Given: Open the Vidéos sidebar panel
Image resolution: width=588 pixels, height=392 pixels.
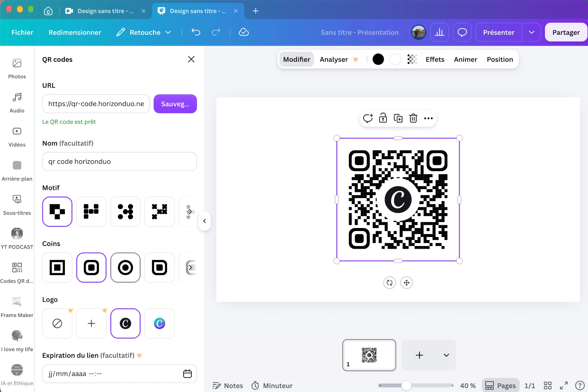Looking at the screenshot, I should [17, 137].
